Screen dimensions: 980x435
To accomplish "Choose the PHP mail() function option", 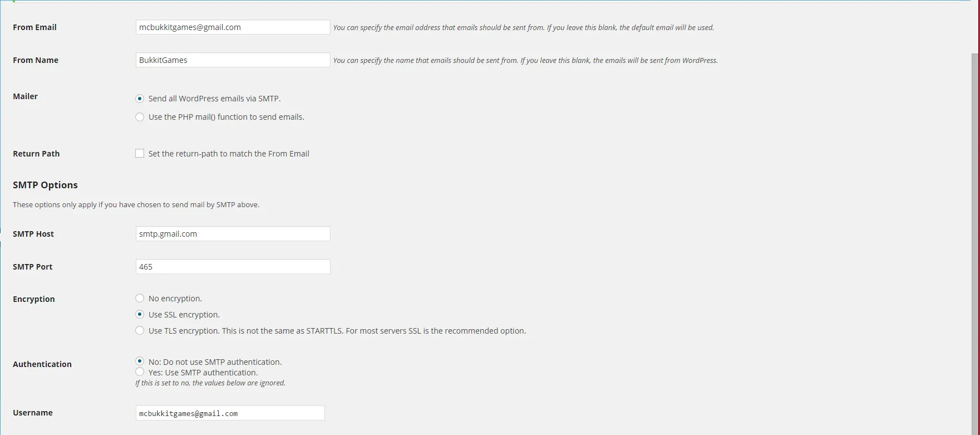I will click(x=140, y=117).
